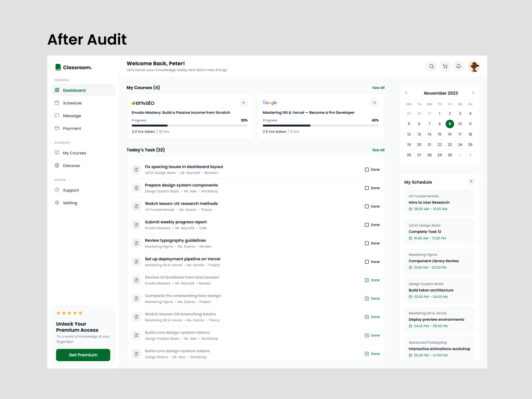Image resolution: width=532 pixels, height=399 pixels.
Task: Open the Google course arrow icon
Action: coord(374,103)
